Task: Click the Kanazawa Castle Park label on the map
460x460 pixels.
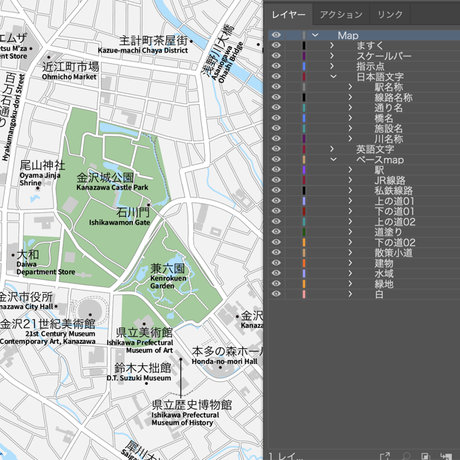Action: point(112,187)
